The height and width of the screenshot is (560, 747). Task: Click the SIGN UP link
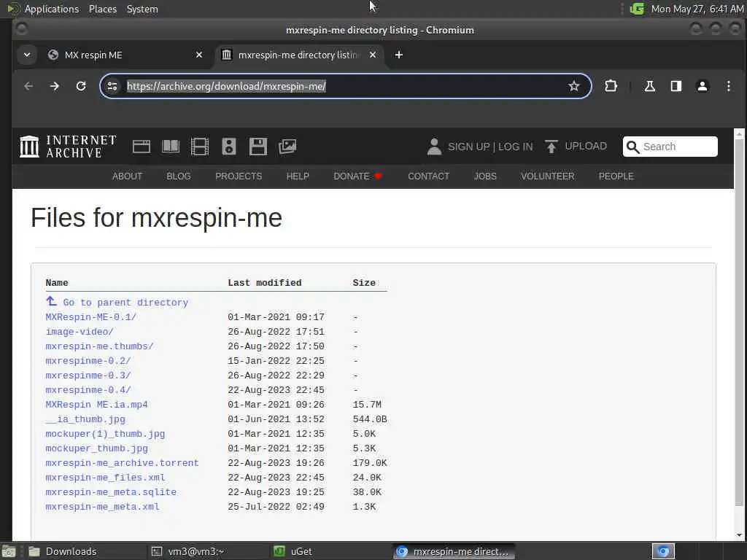(468, 147)
